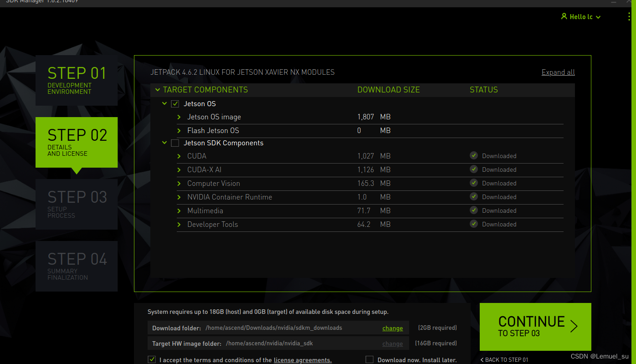
Task: Click the DOWNLOAD SIZE column header
Action: (x=389, y=90)
